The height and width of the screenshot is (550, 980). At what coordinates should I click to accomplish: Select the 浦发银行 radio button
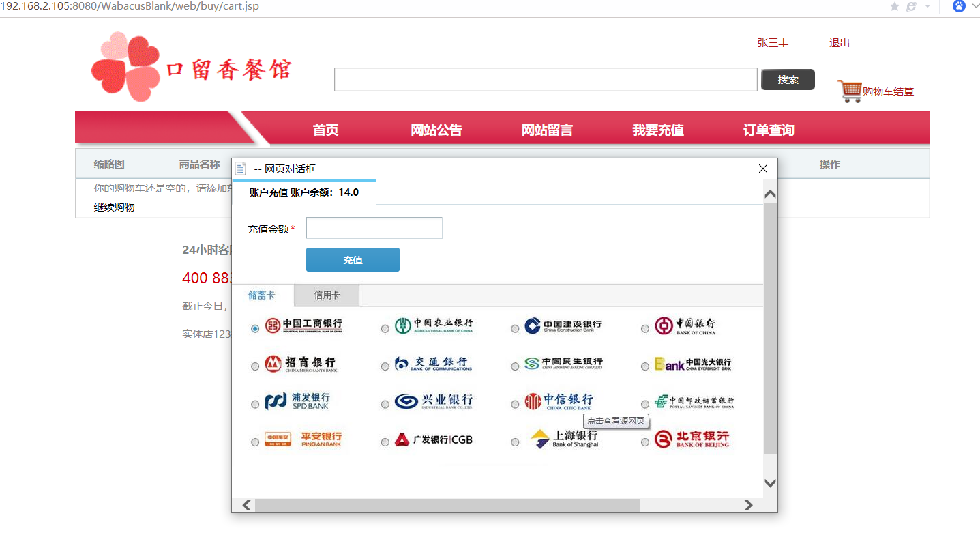coord(255,405)
